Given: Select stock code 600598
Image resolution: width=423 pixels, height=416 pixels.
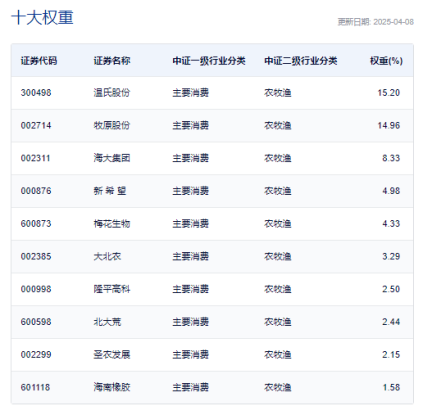Looking at the screenshot, I should [36, 322].
